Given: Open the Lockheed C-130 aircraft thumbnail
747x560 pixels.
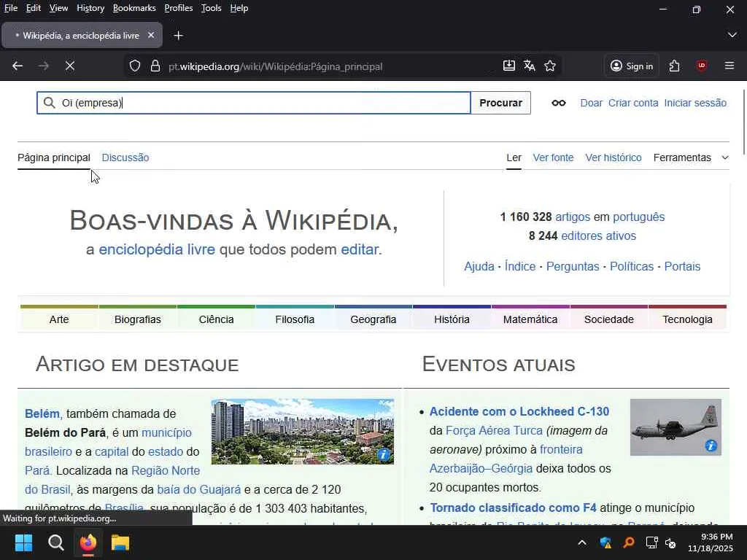Looking at the screenshot, I should coord(676,427).
